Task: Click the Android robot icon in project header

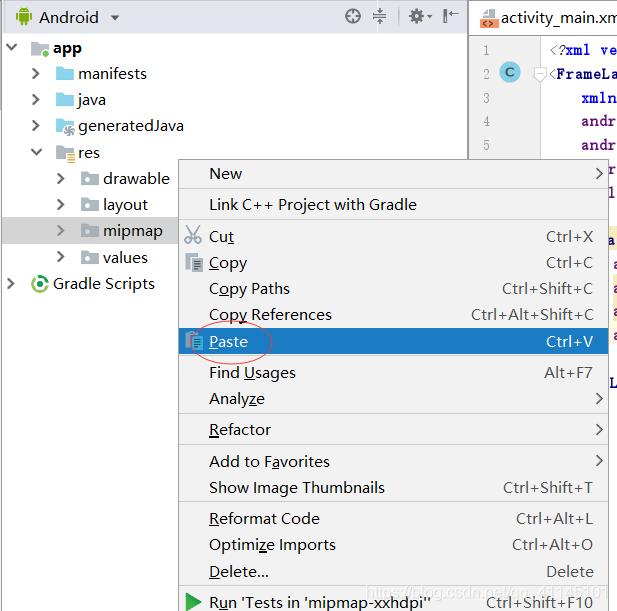Action: point(24,17)
